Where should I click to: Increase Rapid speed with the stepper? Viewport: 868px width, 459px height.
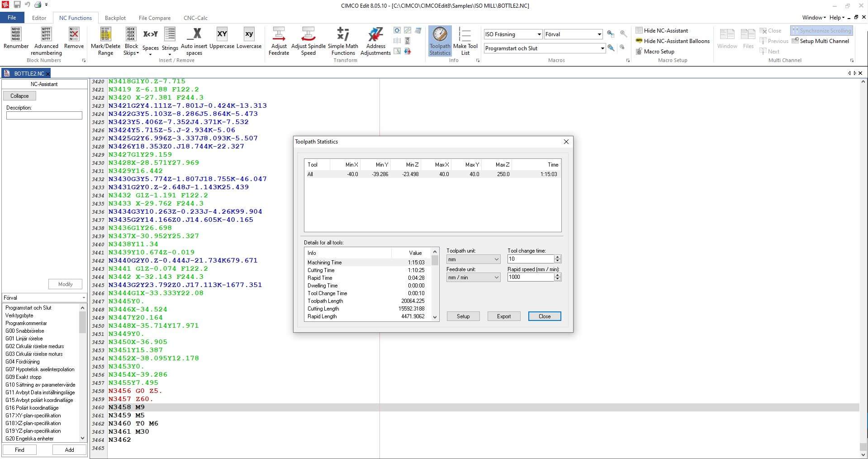[558, 275]
